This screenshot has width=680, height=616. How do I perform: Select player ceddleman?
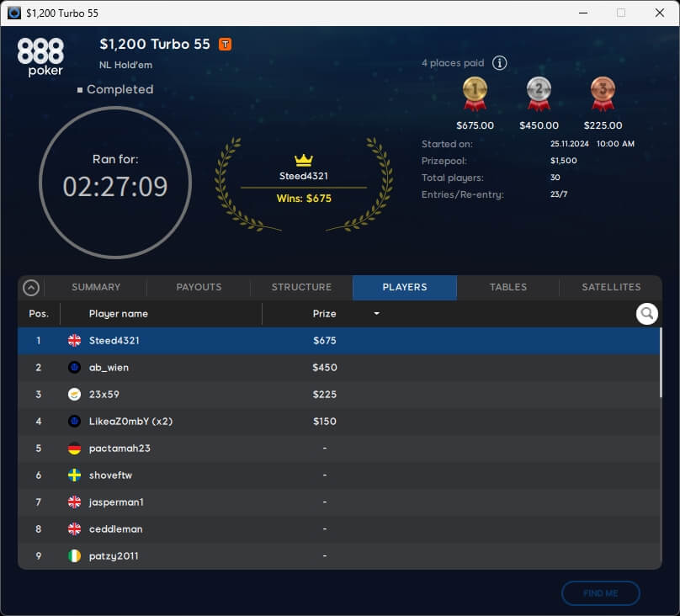338,528
